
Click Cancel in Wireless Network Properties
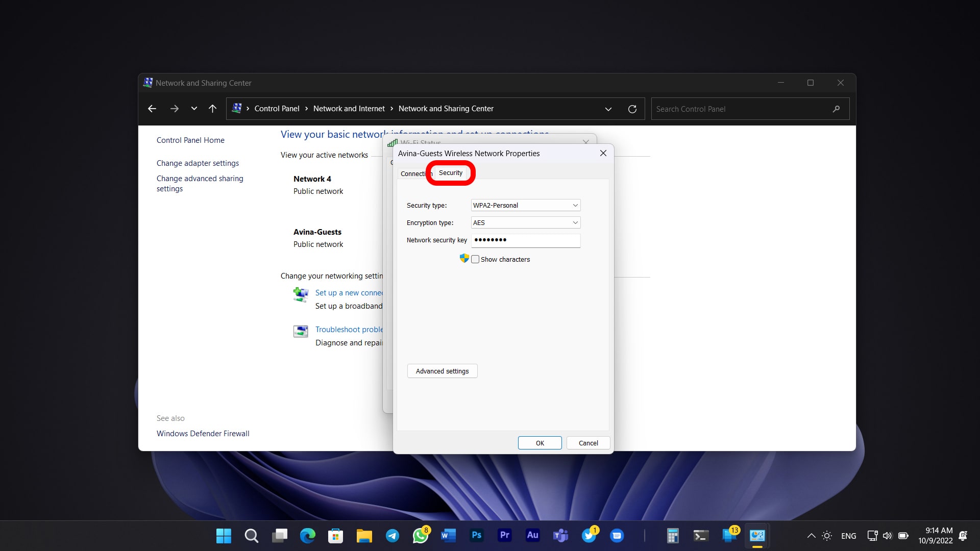588,443
